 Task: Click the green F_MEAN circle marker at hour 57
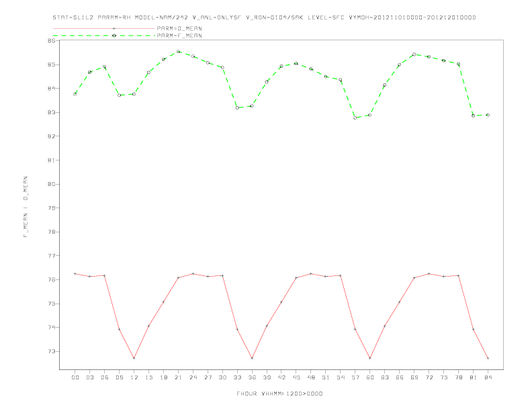pyautogui.click(x=355, y=118)
